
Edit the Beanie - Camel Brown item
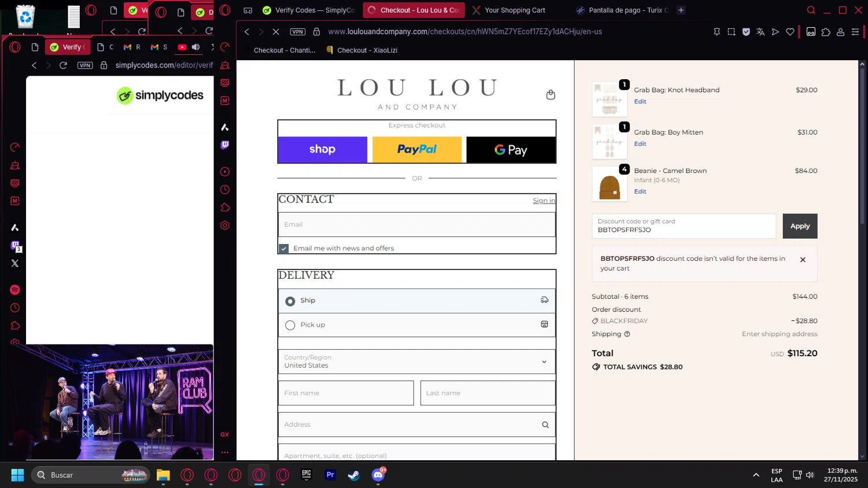coord(640,192)
